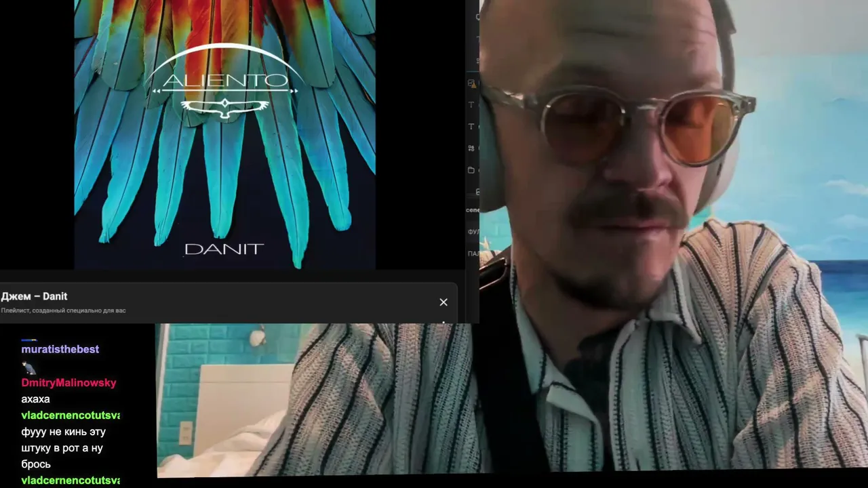Select the "ахаха" chat message

(35, 399)
